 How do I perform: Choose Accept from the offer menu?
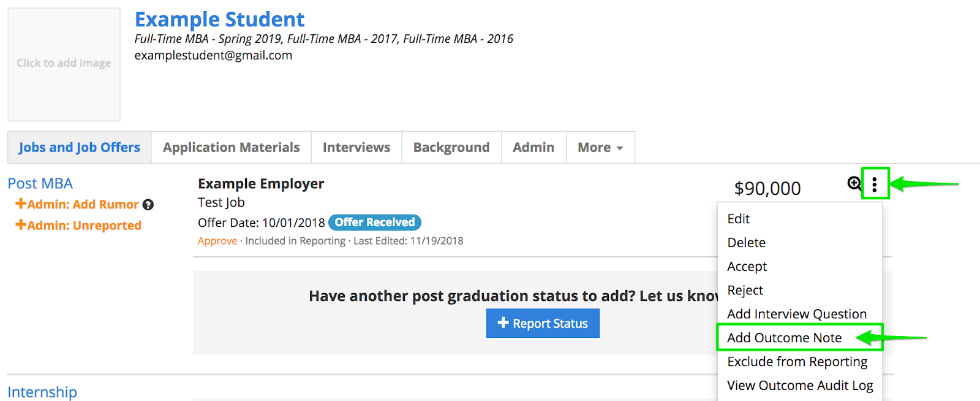coord(747,267)
